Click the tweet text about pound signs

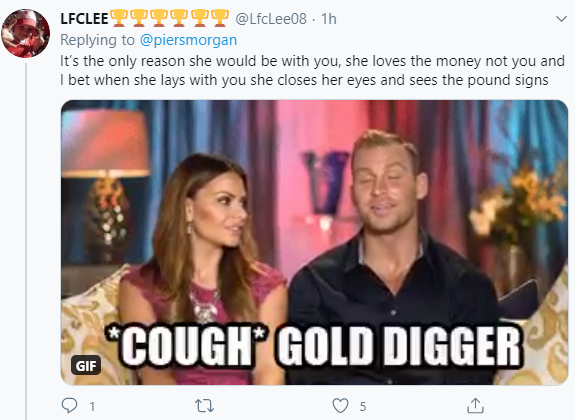[312, 70]
